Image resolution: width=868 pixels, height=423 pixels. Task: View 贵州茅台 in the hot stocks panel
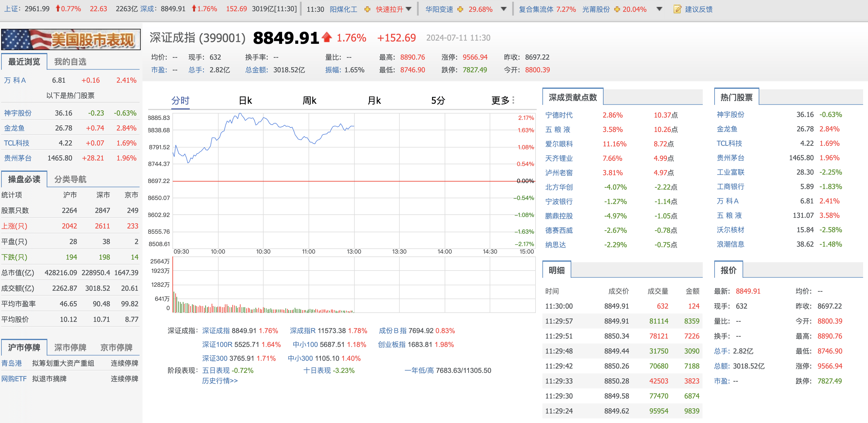tap(731, 157)
